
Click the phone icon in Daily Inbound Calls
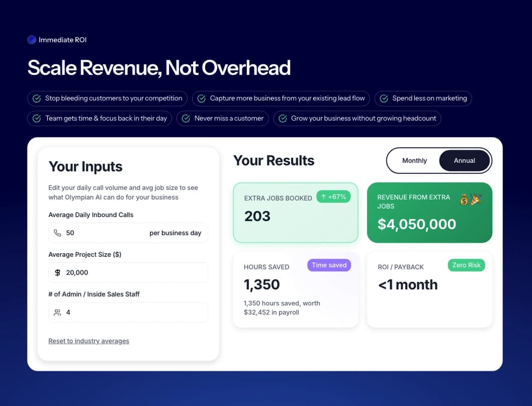(57, 233)
